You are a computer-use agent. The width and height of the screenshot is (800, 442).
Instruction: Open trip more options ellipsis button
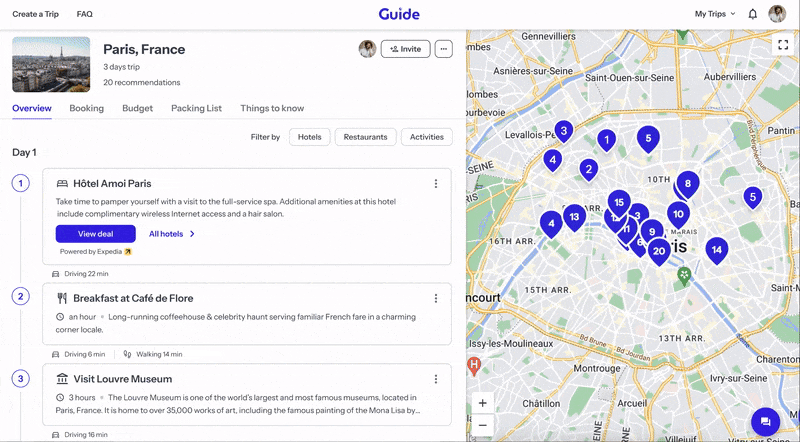[444, 49]
